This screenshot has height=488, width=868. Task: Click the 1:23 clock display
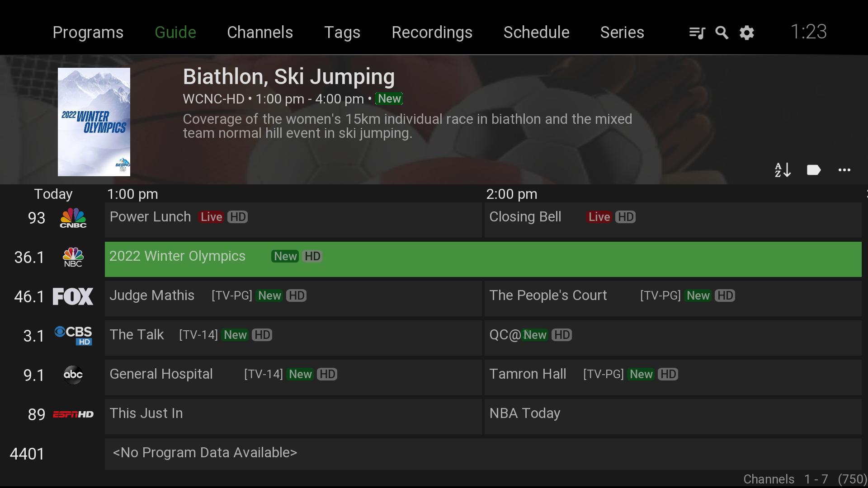tap(809, 32)
